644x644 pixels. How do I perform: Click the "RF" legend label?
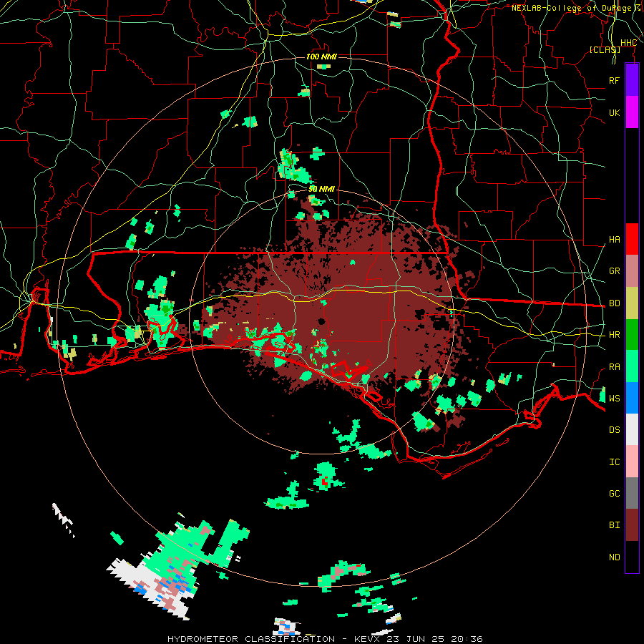point(614,80)
